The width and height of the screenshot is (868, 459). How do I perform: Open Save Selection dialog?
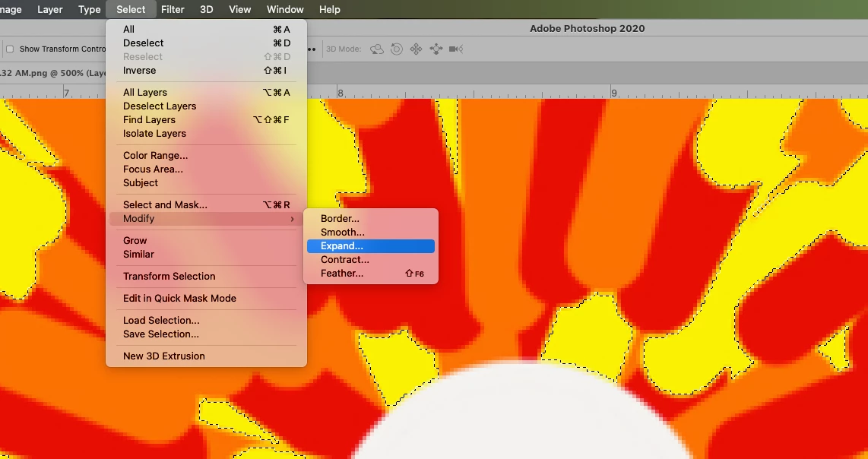tap(206, 334)
